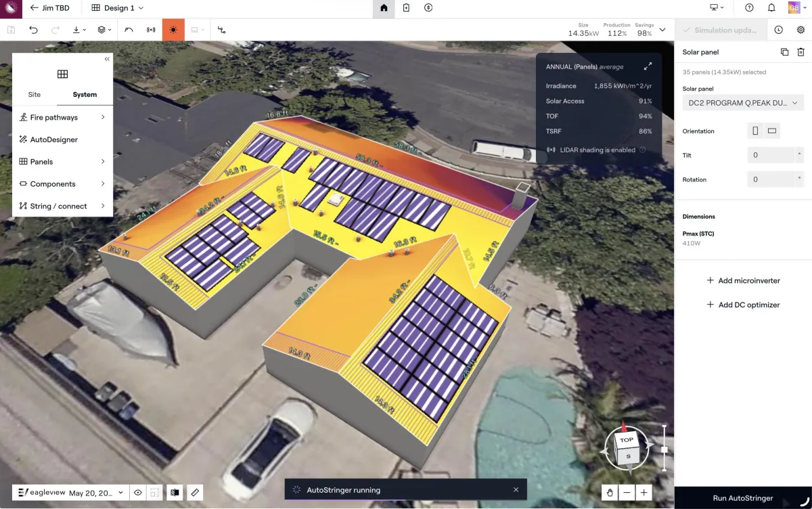812x509 pixels.
Task: Open the download/export dropdown
Action: tap(79, 30)
